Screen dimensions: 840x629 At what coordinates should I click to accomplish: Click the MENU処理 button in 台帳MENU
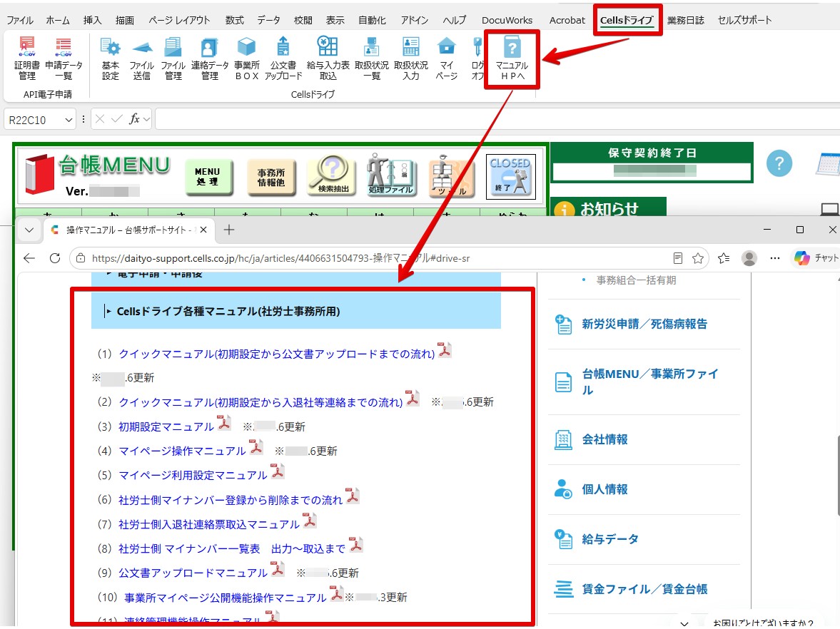point(208,177)
